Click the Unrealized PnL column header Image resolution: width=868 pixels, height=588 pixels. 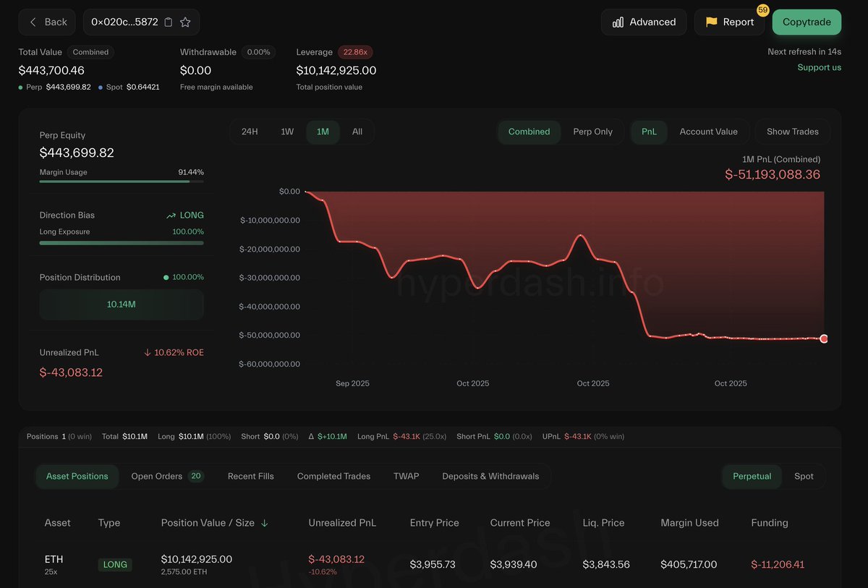coord(342,523)
